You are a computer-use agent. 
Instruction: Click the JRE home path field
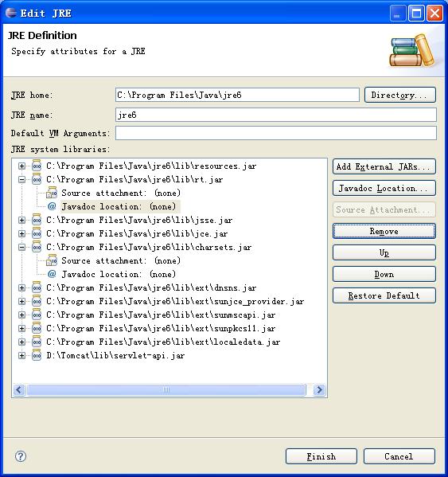pyautogui.click(x=237, y=95)
